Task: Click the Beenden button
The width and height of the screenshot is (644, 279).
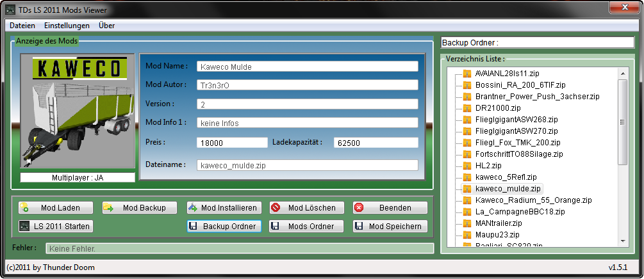Action: click(x=390, y=207)
